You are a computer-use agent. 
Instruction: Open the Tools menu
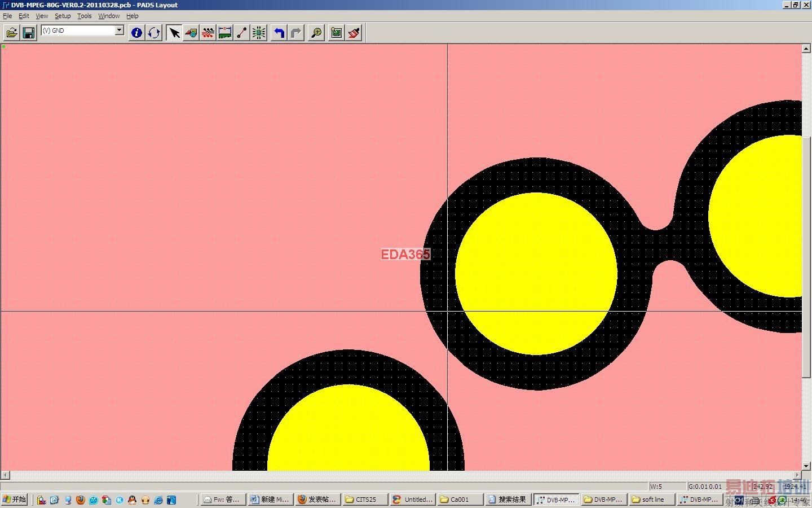pos(85,16)
